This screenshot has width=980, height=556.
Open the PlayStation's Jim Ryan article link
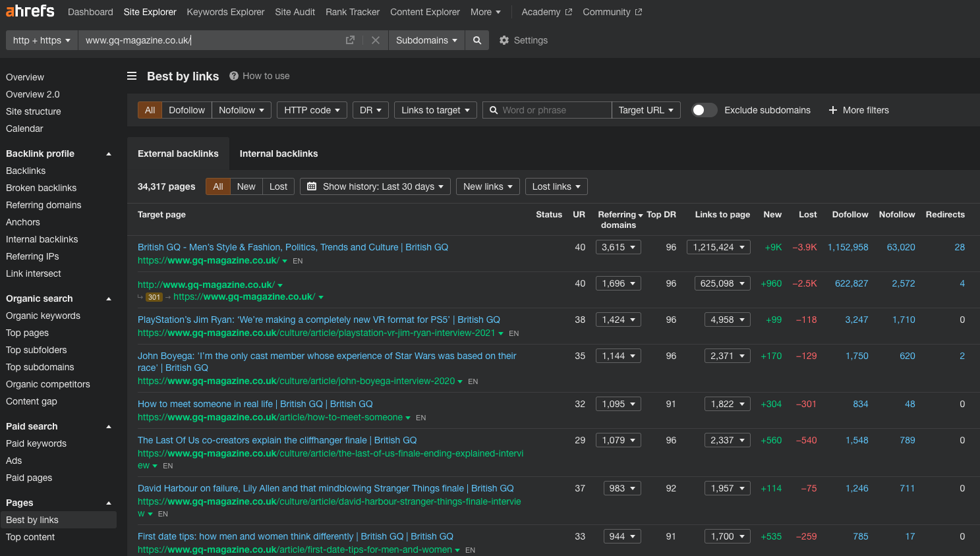[319, 320]
